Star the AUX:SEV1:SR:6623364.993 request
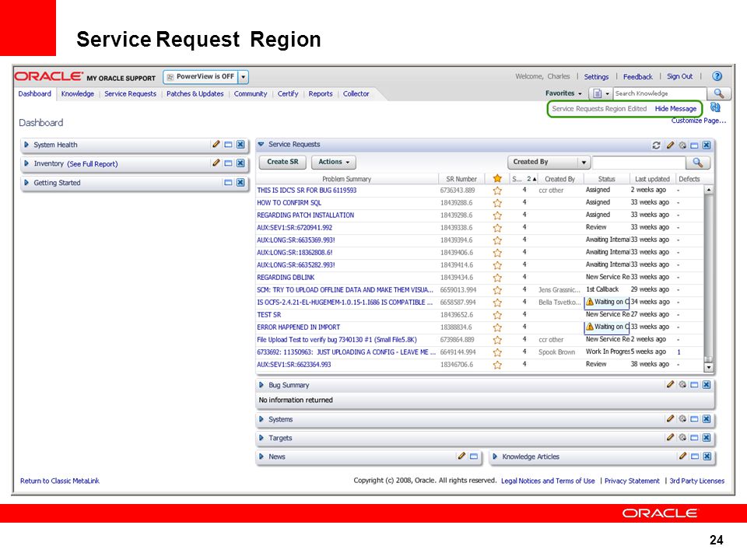The height and width of the screenshot is (560, 747). click(x=497, y=365)
